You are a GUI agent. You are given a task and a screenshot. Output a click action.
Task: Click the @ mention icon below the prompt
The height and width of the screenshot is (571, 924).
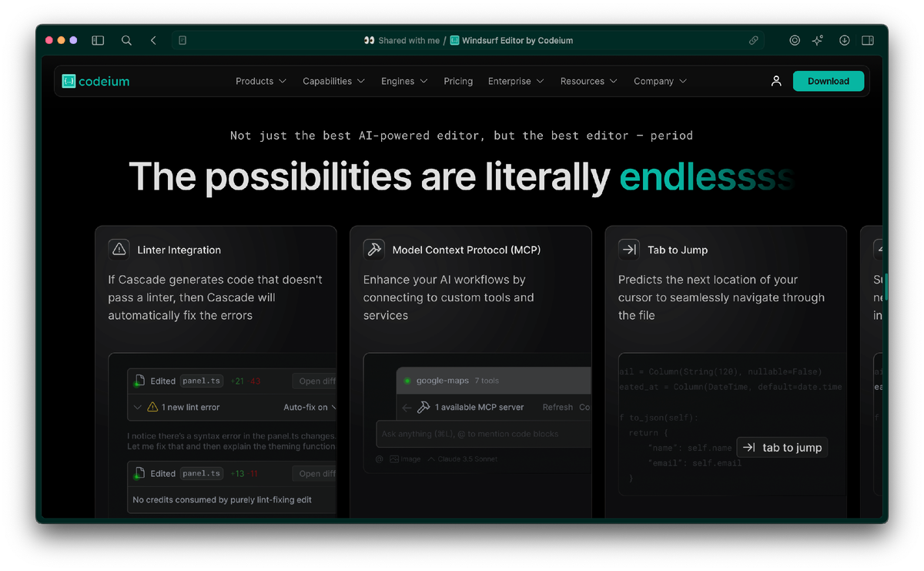[380, 459]
